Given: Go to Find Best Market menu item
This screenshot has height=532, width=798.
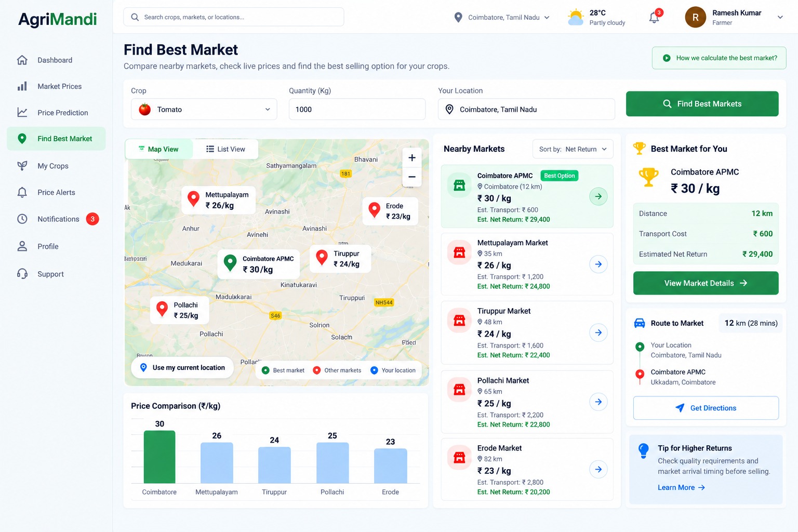Looking at the screenshot, I should tap(56, 139).
